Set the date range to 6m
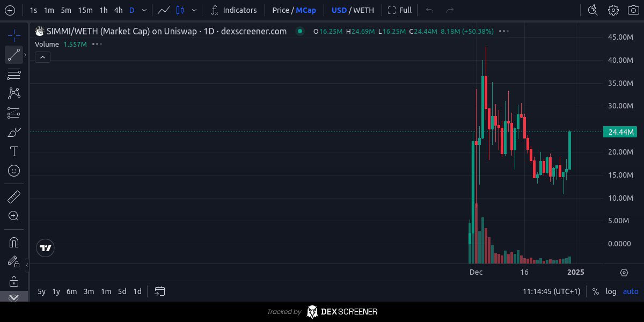 (x=71, y=291)
